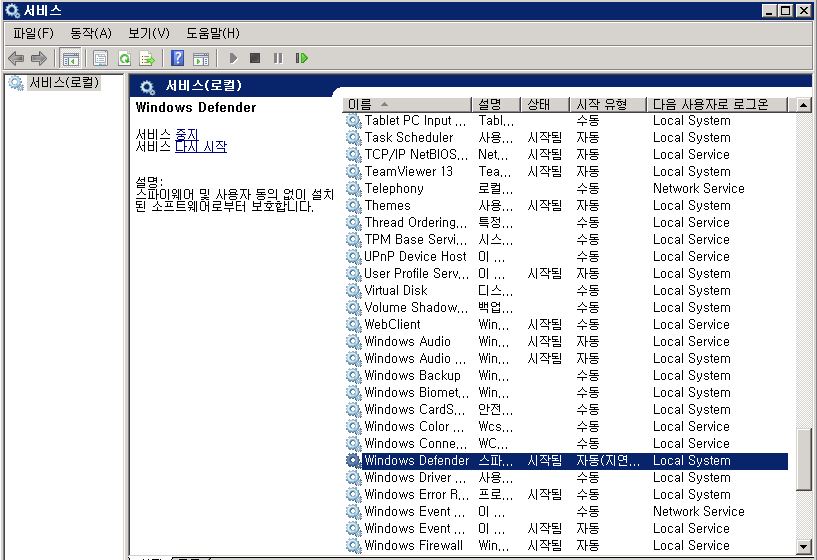Click the gear icon for Windows Firewall
The width and height of the screenshot is (817, 560).
[x=353, y=545]
